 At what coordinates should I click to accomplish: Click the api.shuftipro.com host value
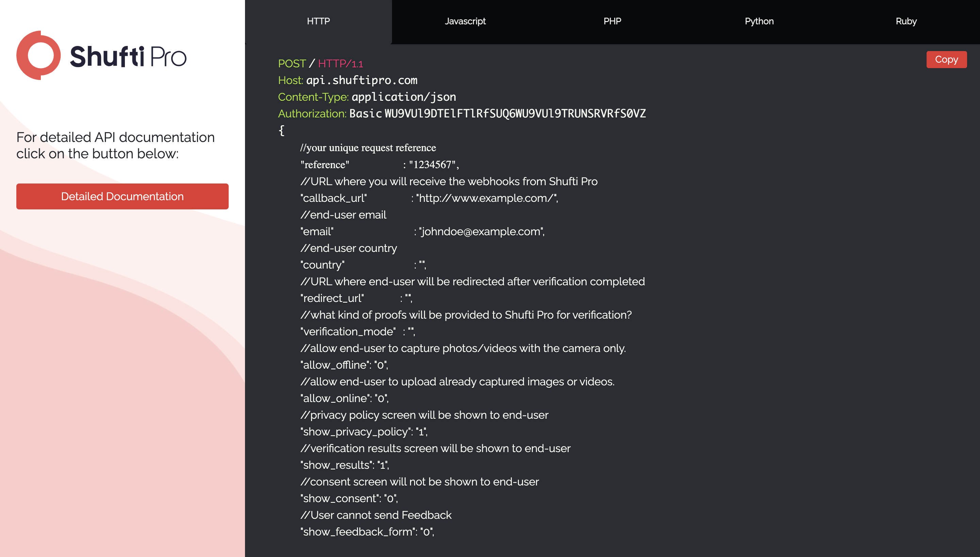tap(362, 80)
